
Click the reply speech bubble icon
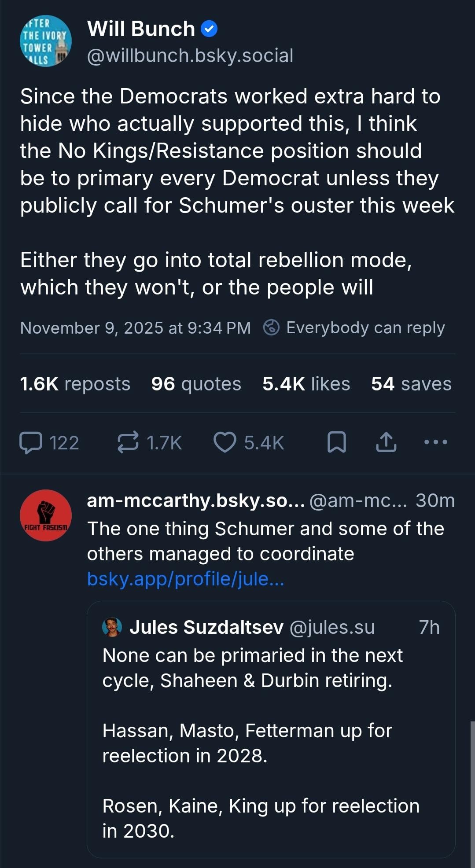click(31, 442)
